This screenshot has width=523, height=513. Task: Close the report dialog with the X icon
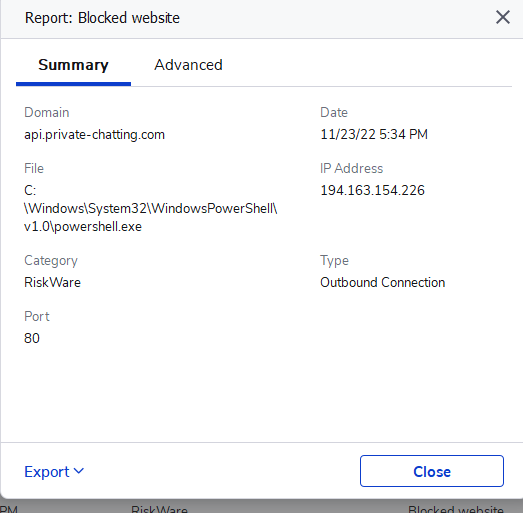click(x=503, y=17)
